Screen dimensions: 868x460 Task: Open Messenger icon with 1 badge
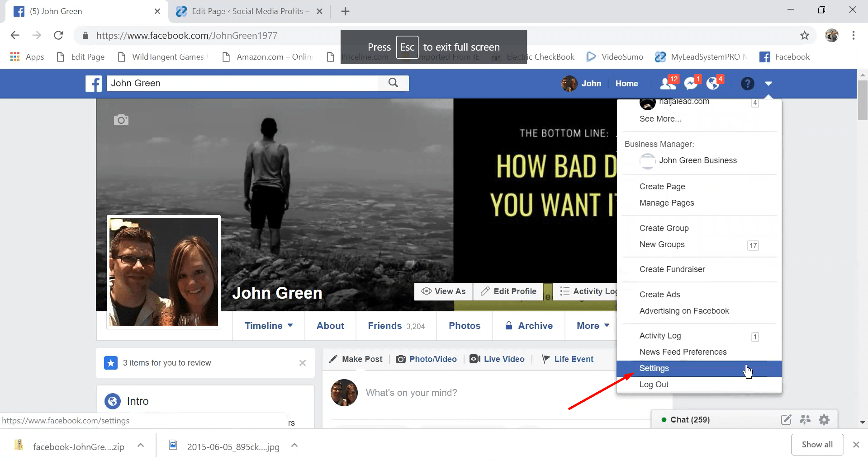tap(691, 83)
